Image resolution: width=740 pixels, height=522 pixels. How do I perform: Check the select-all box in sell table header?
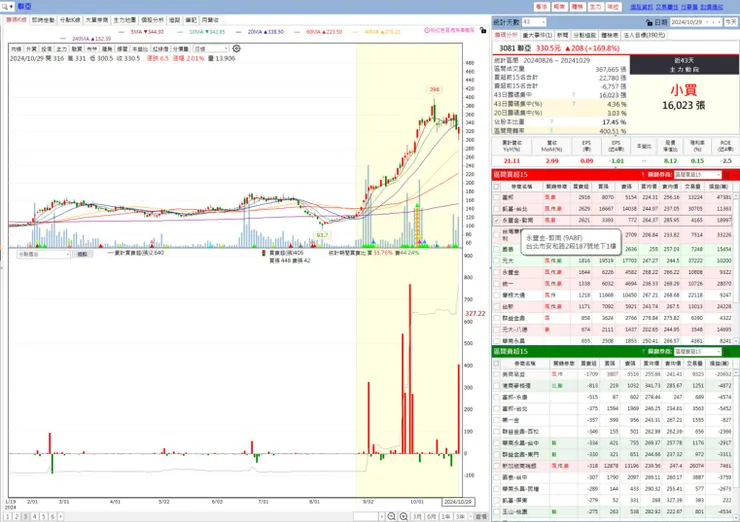(x=496, y=363)
